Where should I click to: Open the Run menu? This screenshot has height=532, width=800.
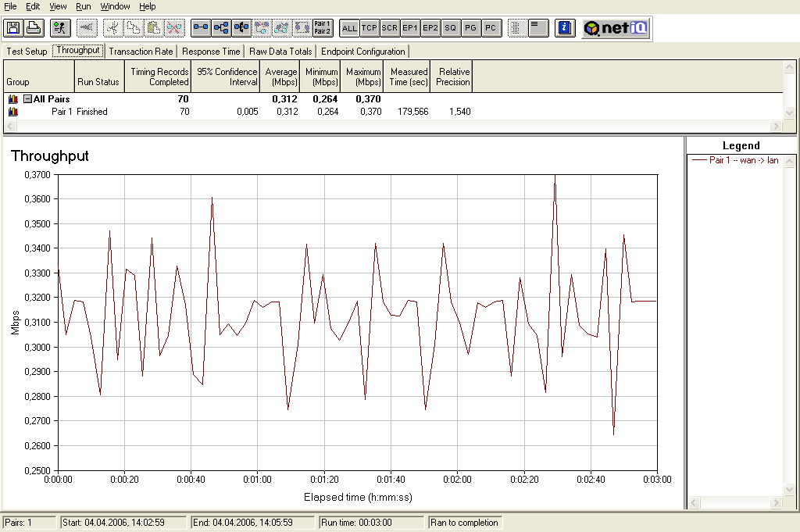click(x=83, y=6)
